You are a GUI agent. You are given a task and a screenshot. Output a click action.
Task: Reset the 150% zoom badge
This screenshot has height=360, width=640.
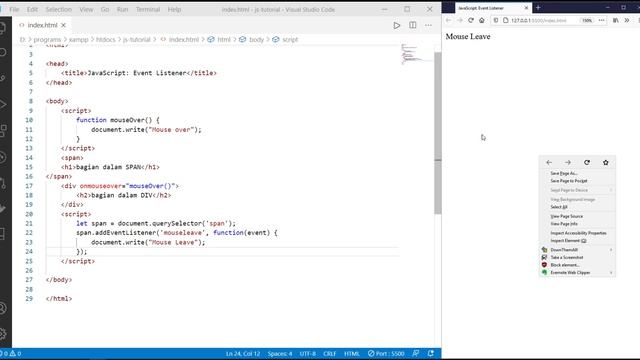tap(587, 20)
